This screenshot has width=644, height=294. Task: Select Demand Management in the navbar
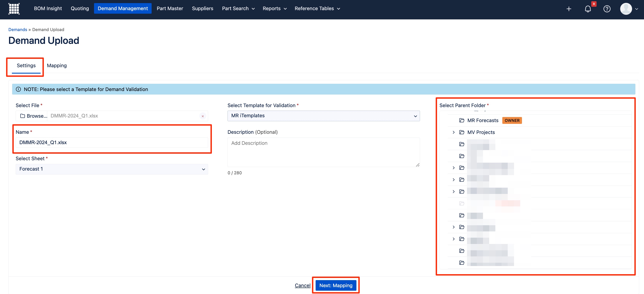(123, 9)
